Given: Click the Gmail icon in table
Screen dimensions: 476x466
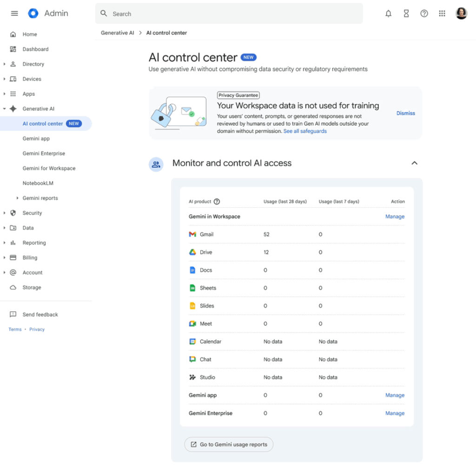Looking at the screenshot, I should 192,234.
